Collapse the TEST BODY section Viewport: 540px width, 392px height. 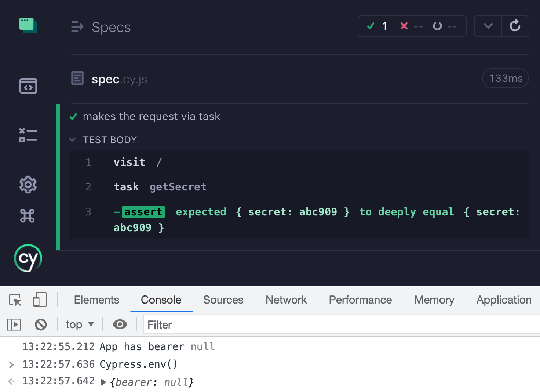72,139
